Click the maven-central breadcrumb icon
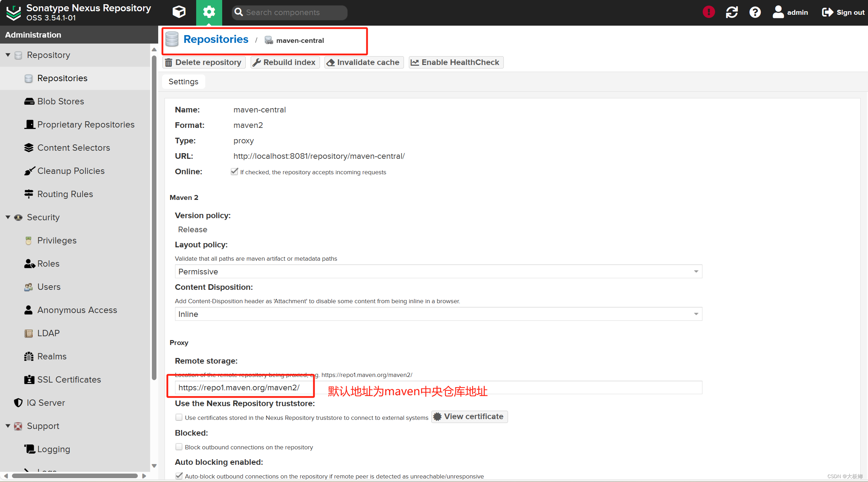Image resolution: width=868 pixels, height=482 pixels. coord(269,40)
